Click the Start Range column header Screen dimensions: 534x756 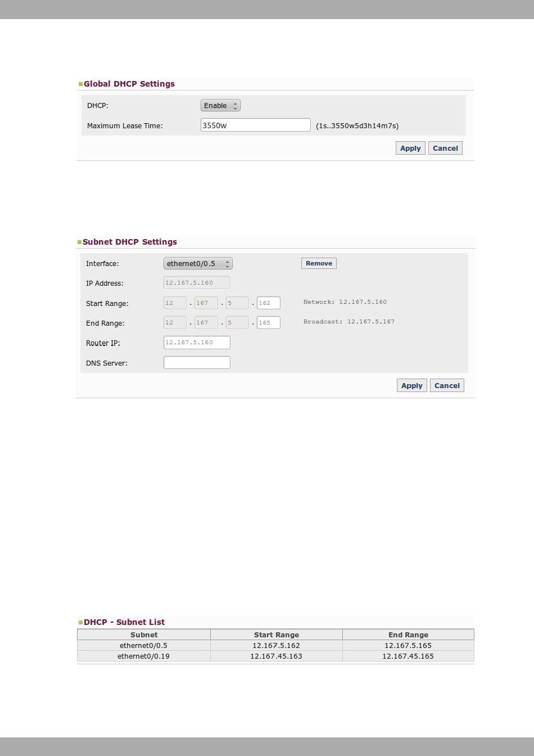click(x=277, y=634)
